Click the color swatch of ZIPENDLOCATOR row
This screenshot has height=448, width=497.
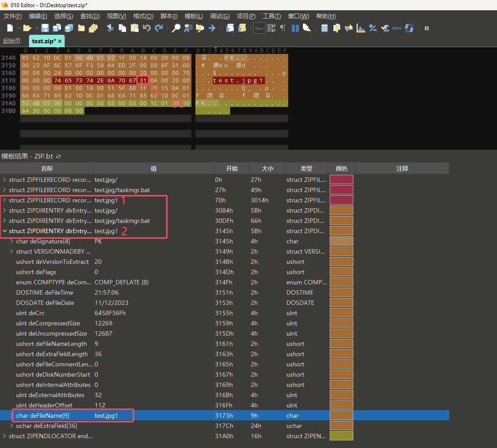(341, 436)
